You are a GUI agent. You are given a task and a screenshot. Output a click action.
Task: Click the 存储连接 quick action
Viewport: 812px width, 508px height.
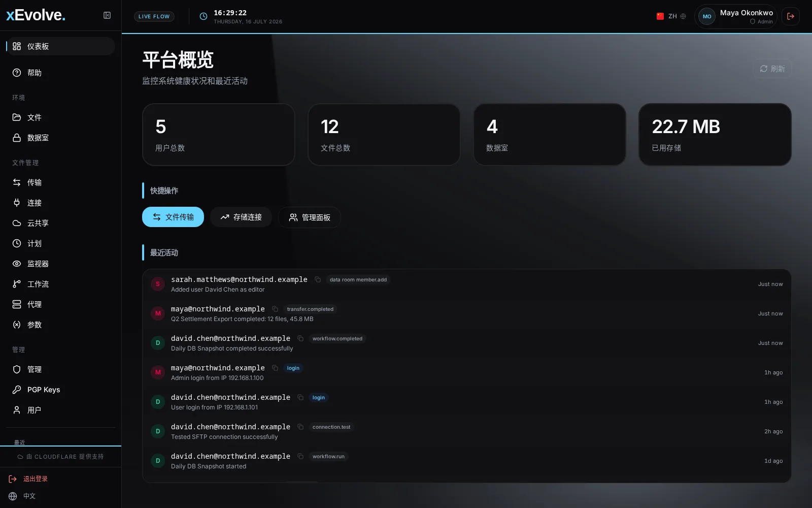[x=241, y=217]
